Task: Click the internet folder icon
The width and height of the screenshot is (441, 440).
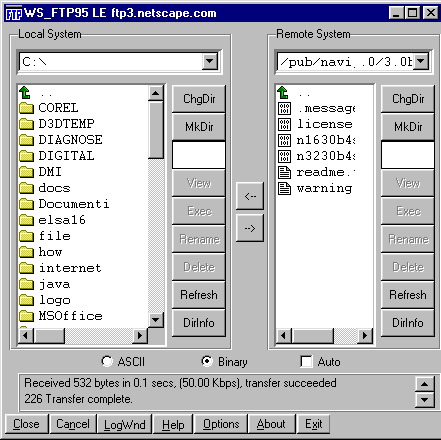Action: (26, 268)
